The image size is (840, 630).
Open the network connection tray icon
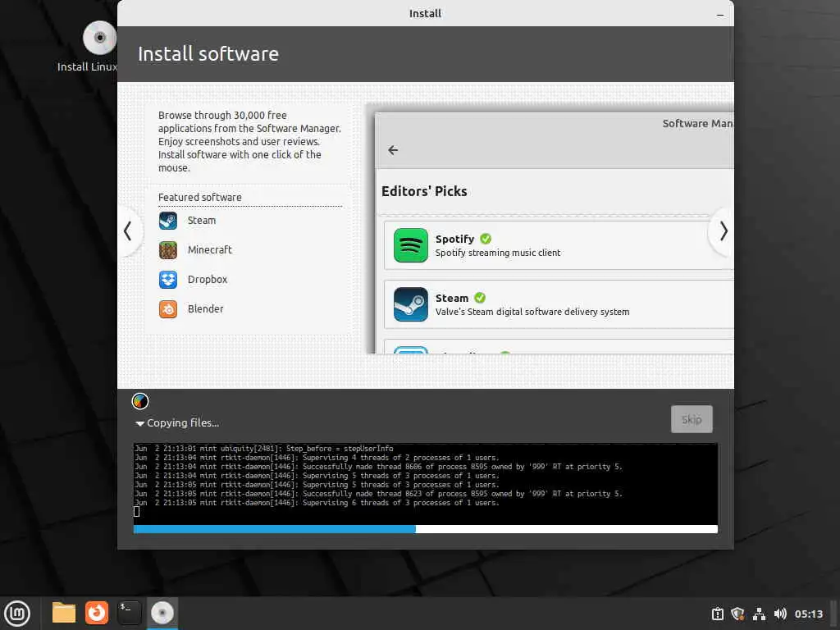click(x=759, y=614)
